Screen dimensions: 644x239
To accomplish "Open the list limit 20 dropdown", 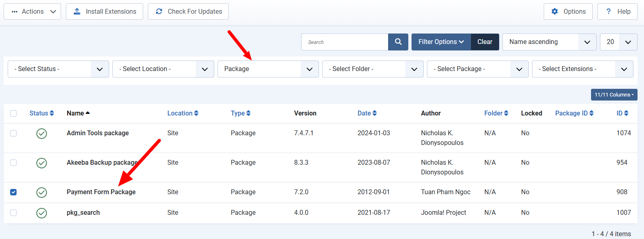I will 619,42.
